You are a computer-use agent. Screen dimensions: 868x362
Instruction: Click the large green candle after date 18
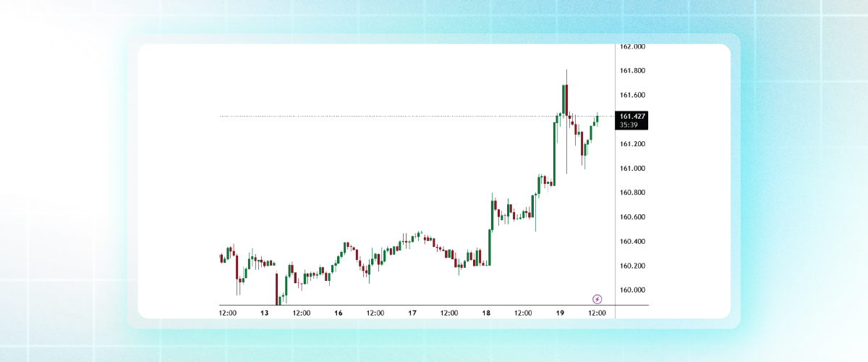[x=490, y=247]
